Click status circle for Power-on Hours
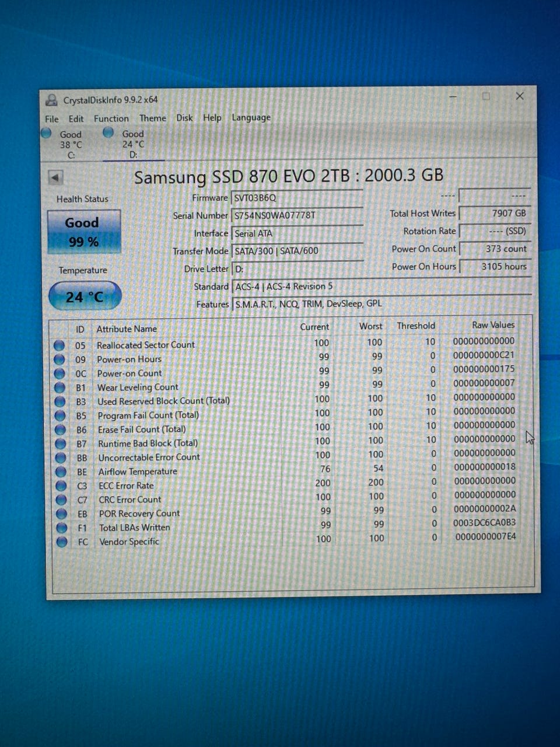 pyautogui.click(x=59, y=359)
